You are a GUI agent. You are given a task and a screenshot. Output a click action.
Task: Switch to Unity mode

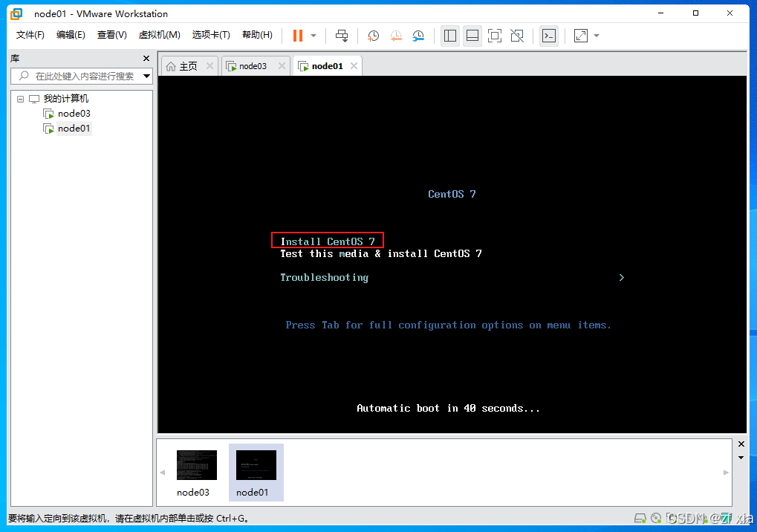[517, 36]
